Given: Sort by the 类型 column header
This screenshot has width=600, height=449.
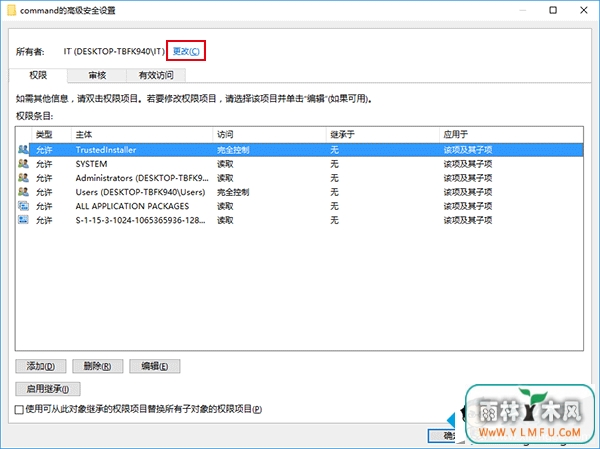Looking at the screenshot, I should point(51,134).
